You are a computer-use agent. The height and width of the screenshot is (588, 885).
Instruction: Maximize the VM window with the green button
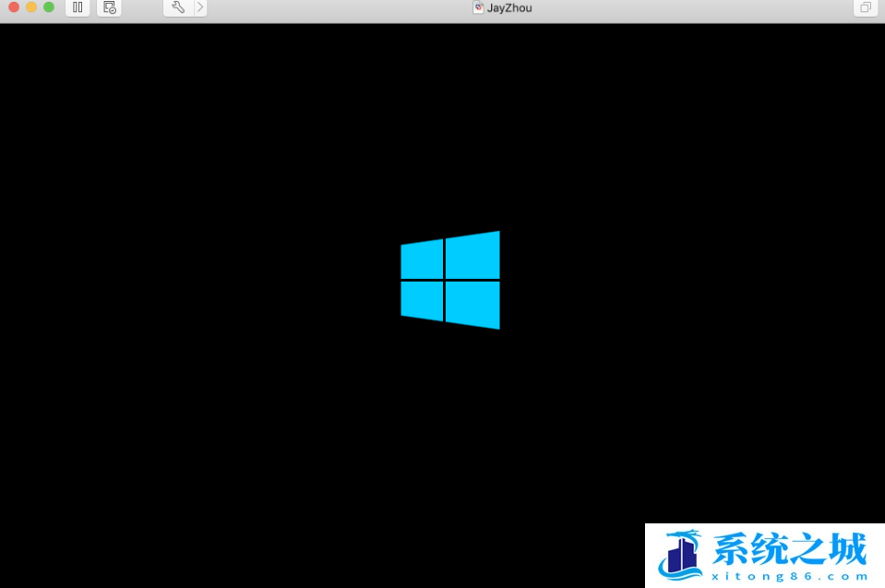(x=49, y=6)
